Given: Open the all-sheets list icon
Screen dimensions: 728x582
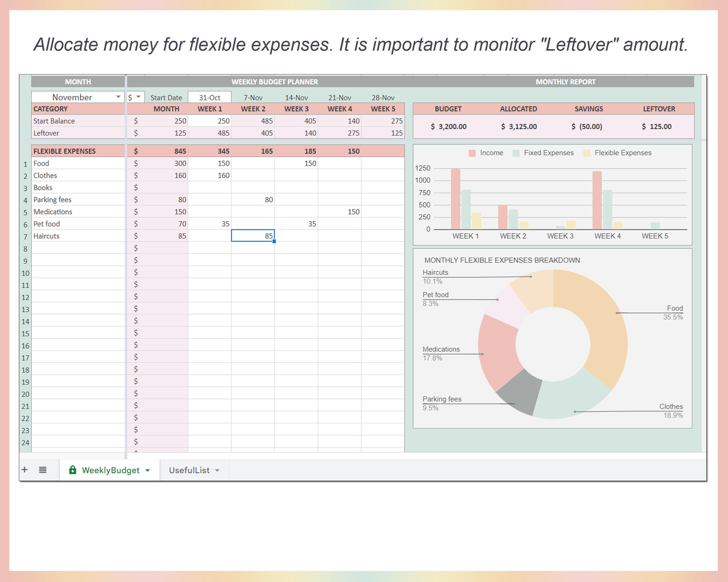Looking at the screenshot, I should tap(43, 470).
